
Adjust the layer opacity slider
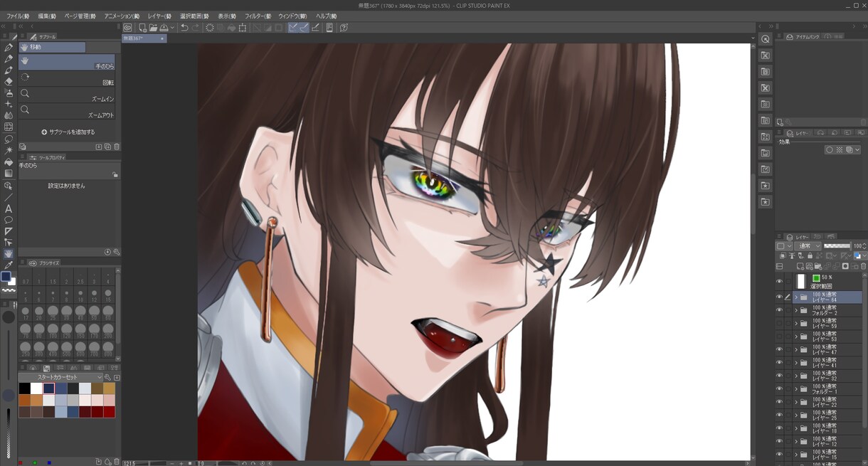point(837,246)
